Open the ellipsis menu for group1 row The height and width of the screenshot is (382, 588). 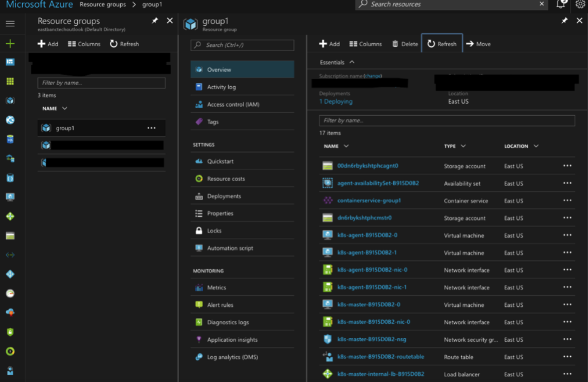coord(151,128)
